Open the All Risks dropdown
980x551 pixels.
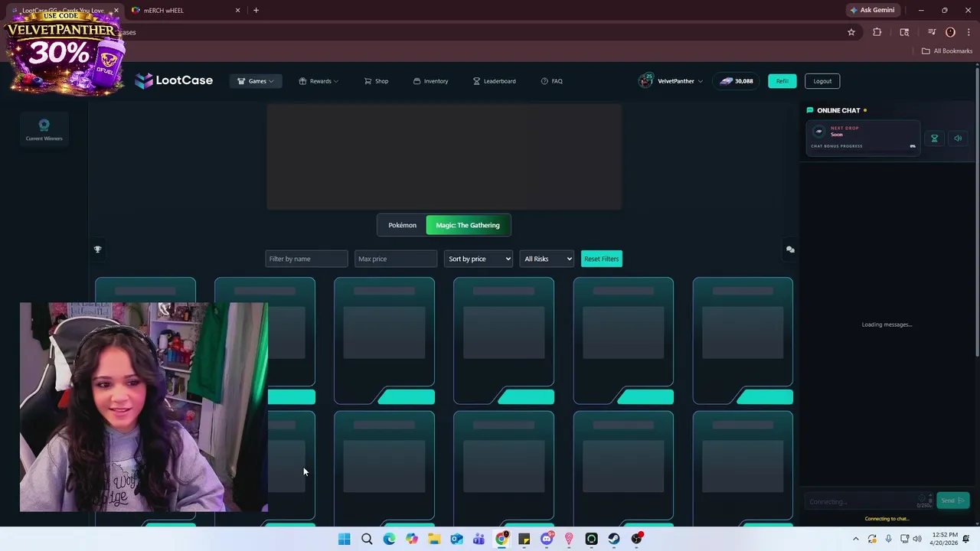pyautogui.click(x=547, y=259)
